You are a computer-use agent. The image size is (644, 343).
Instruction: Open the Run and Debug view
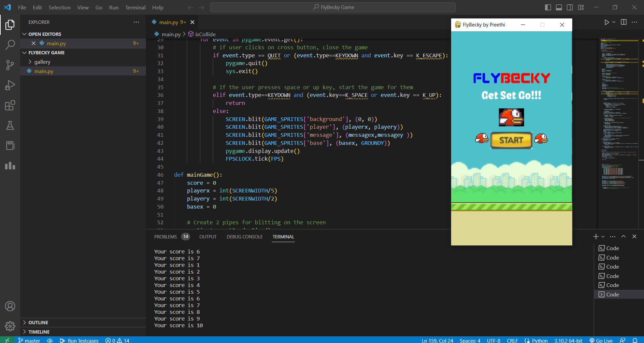tap(10, 85)
